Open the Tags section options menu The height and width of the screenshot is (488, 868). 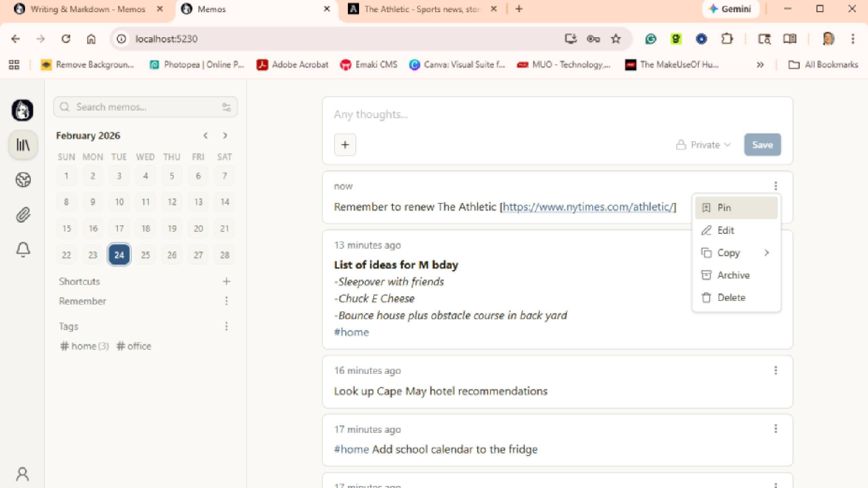pyautogui.click(x=226, y=326)
